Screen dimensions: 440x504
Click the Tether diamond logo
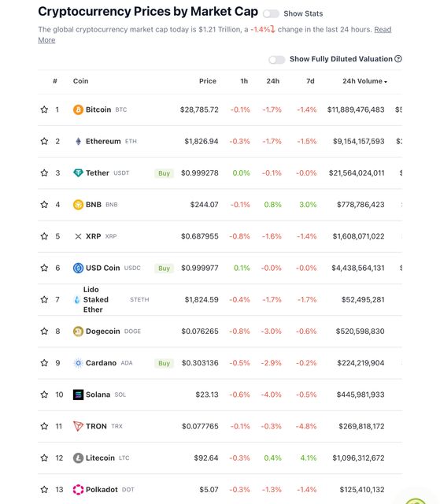coord(78,173)
